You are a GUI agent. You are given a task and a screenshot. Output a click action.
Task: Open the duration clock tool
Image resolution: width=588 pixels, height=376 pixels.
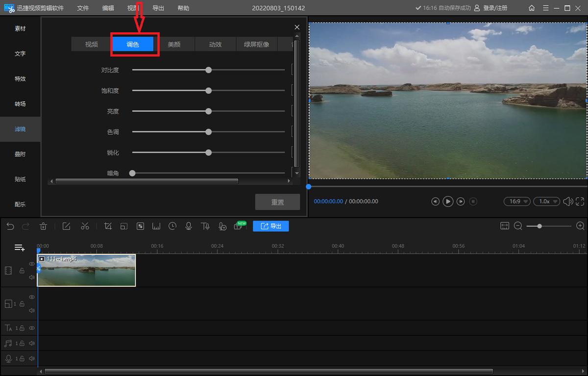[x=172, y=226]
